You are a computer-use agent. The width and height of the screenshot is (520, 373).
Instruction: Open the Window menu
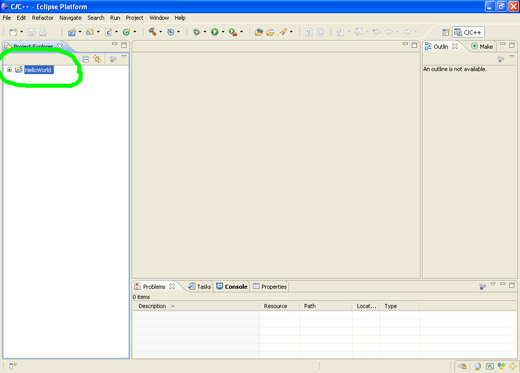click(159, 18)
